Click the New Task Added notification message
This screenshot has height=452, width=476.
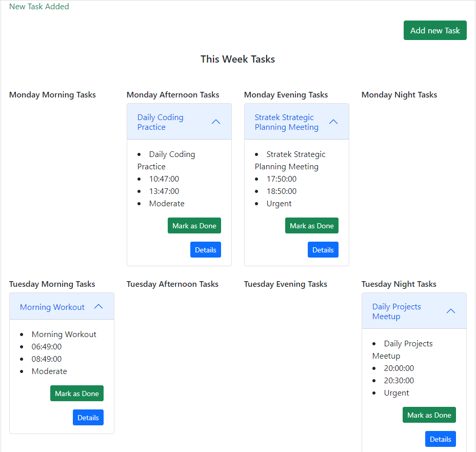(x=39, y=7)
